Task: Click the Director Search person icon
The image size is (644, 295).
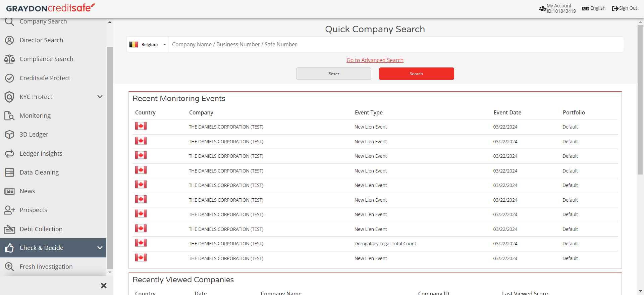Action: coord(9,40)
